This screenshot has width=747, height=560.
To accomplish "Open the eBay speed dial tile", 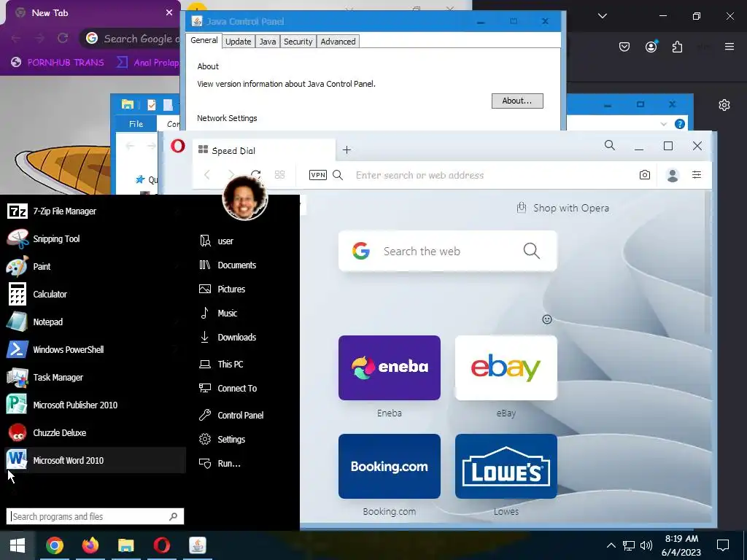I will [x=506, y=367].
